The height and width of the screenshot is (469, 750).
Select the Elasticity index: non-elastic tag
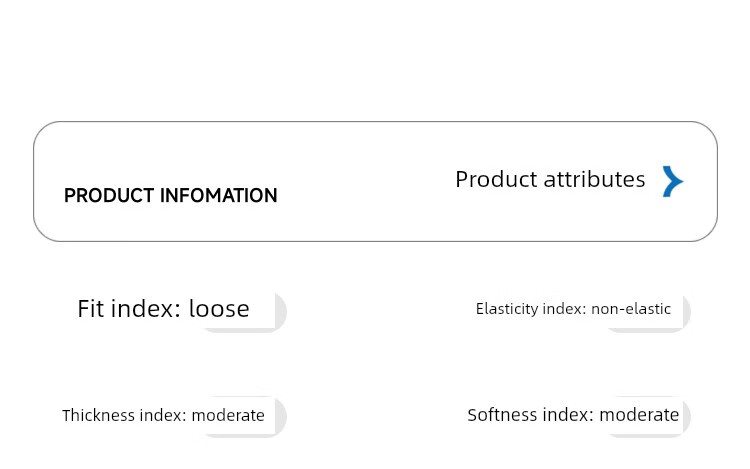(573, 309)
